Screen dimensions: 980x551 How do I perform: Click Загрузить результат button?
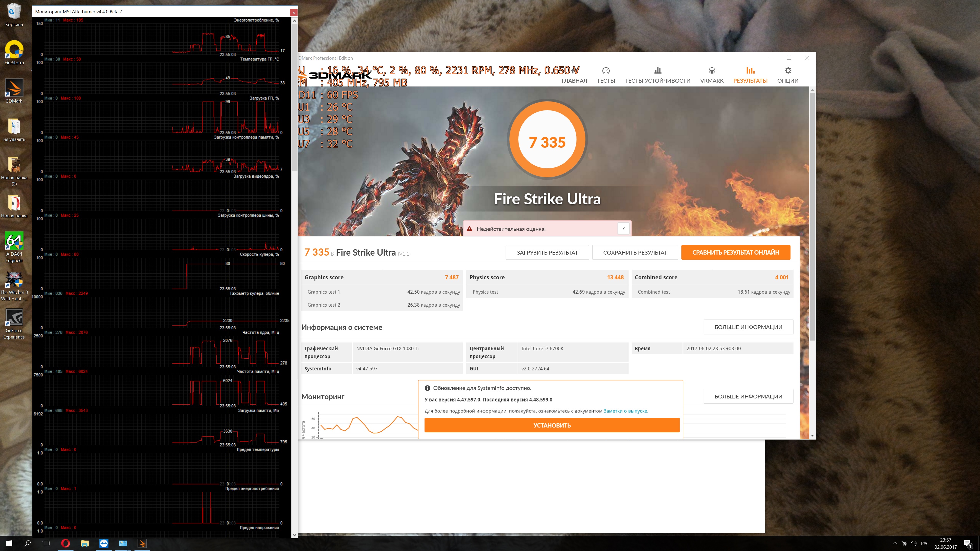click(x=547, y=253)
